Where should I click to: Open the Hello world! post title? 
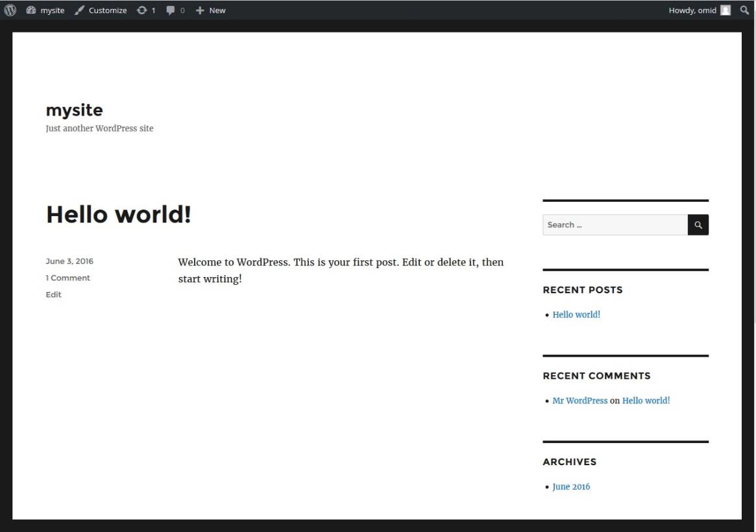point(118,214)
